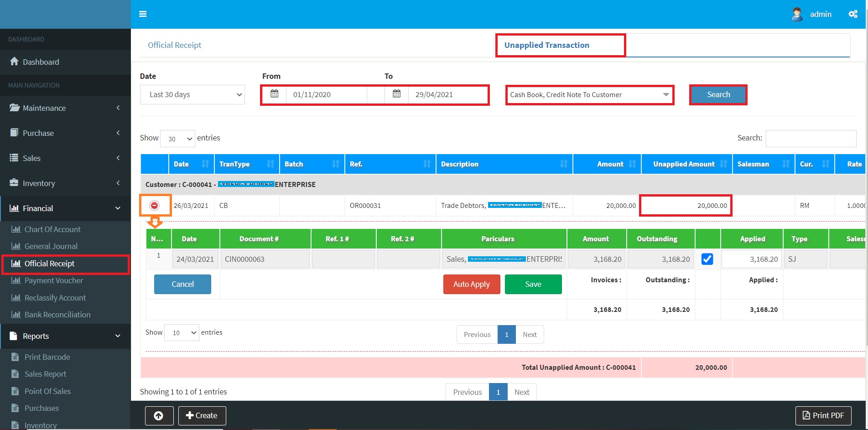Open the Last 30 days date dropdown
868x430 pixels.
tap(192, 95)
